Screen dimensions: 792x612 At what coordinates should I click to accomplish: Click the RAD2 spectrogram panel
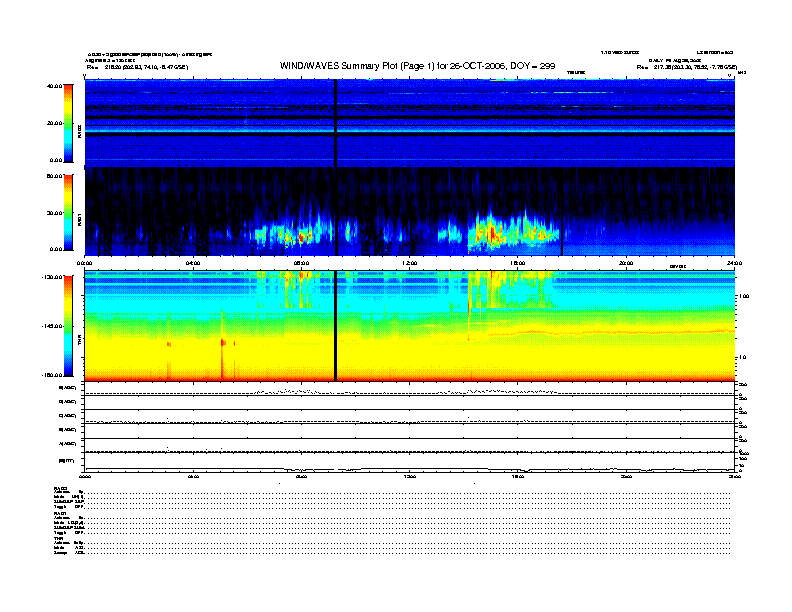[410, 123]
